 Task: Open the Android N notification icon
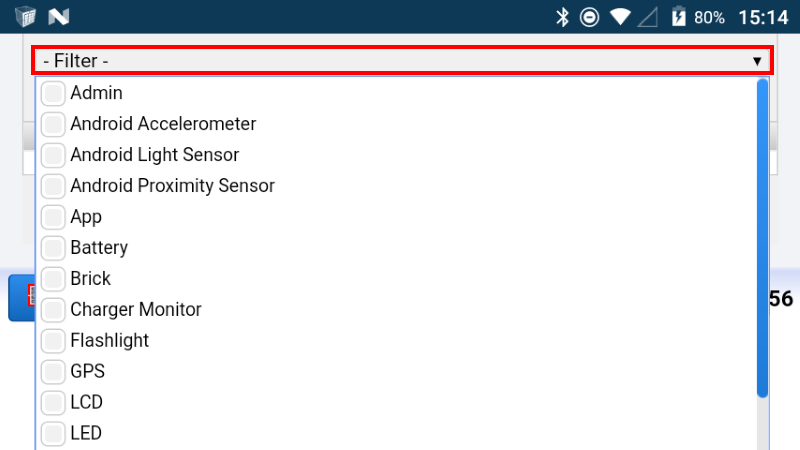(x=59, y=17)
